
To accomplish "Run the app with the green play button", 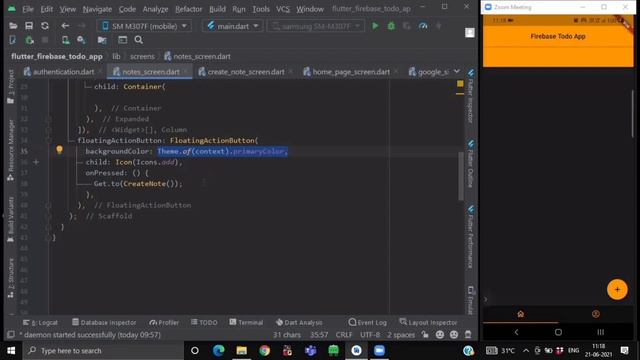I will [x=375, y=26].
